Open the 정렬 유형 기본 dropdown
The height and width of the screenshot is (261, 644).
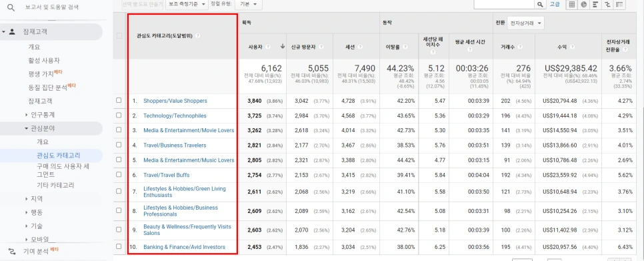[248, 4]
